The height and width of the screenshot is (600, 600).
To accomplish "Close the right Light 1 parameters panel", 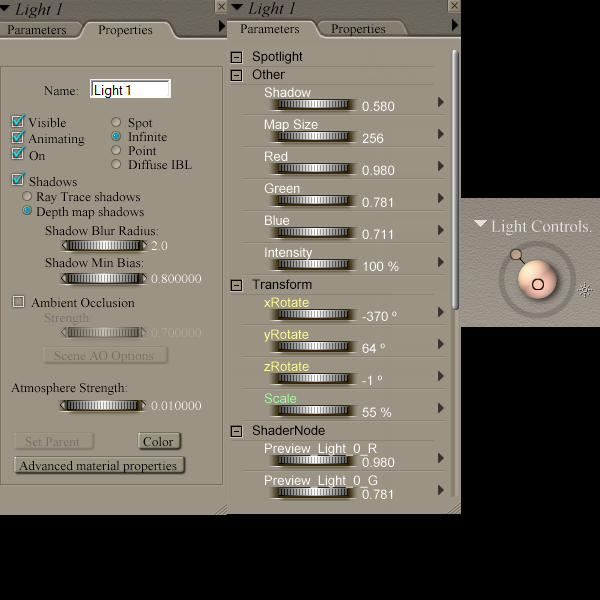I will click(454, 6).
